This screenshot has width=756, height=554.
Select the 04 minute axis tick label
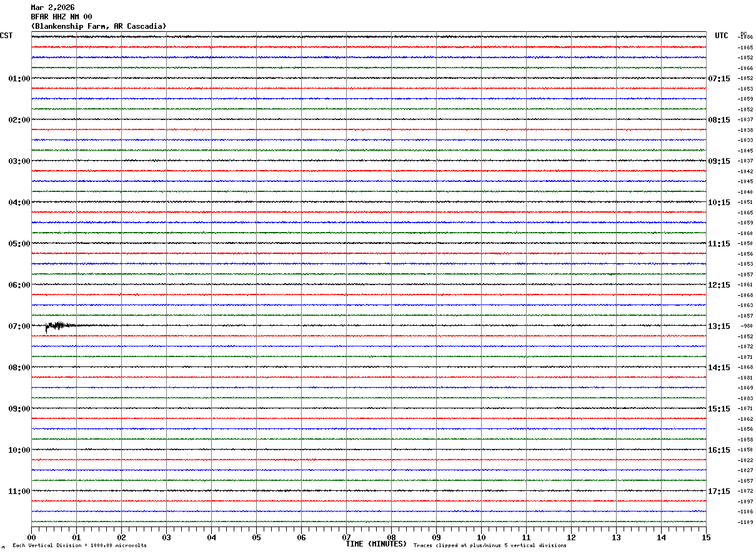click(211, 537)
